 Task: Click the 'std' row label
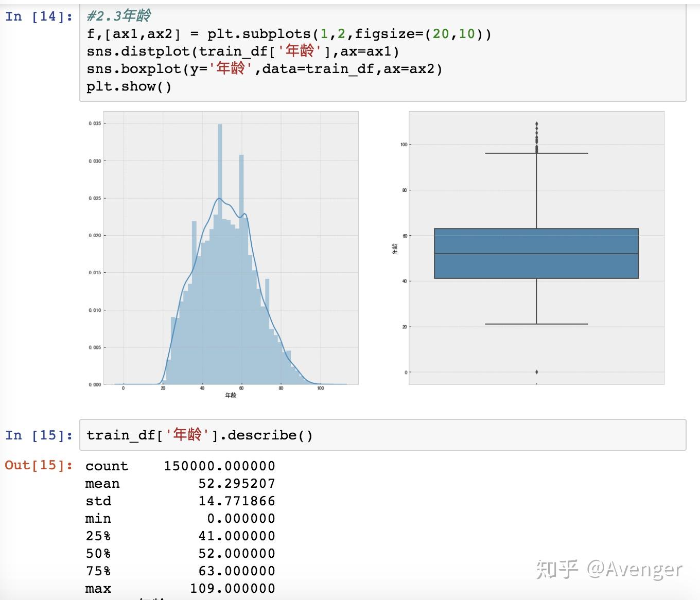tap(98, 501)
